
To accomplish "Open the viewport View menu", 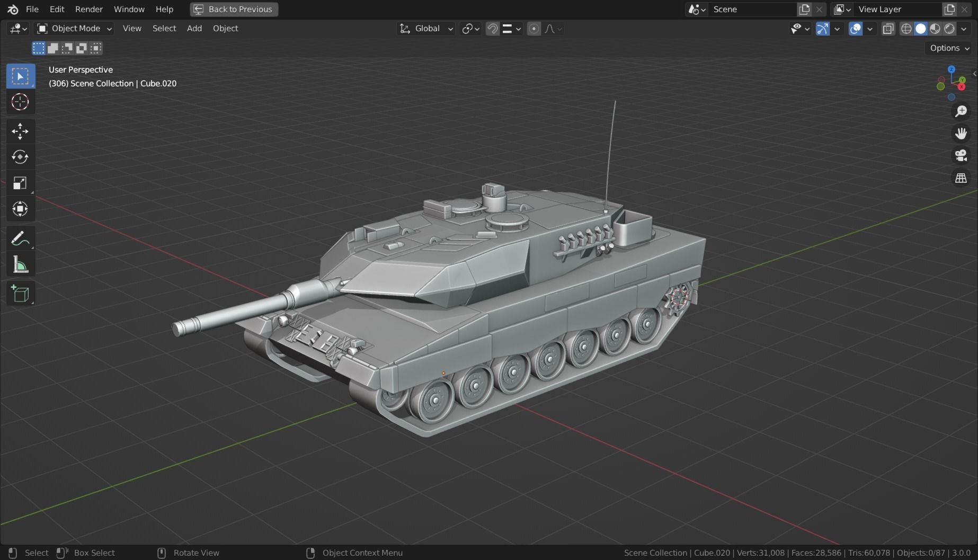I will click(132, 29).
